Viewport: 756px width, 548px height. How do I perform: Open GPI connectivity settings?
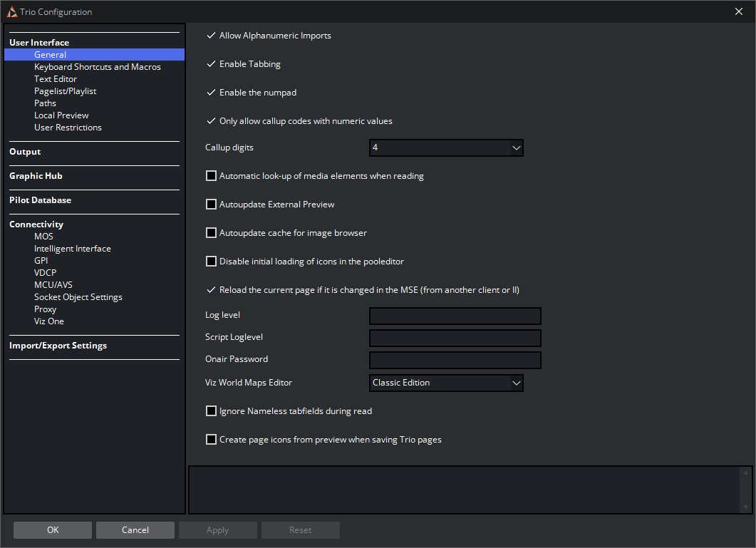[x=41, y=261]
